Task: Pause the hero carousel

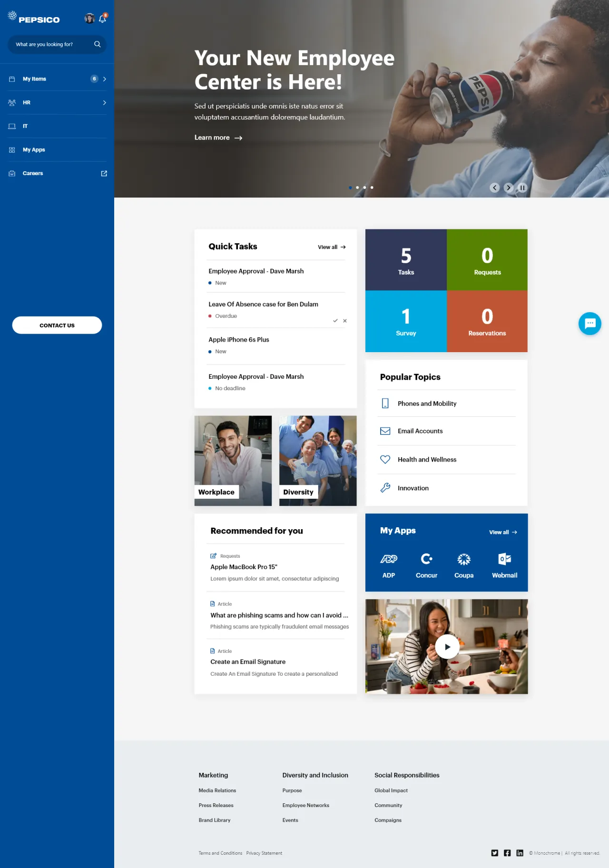Action: [x=522, y=187]
